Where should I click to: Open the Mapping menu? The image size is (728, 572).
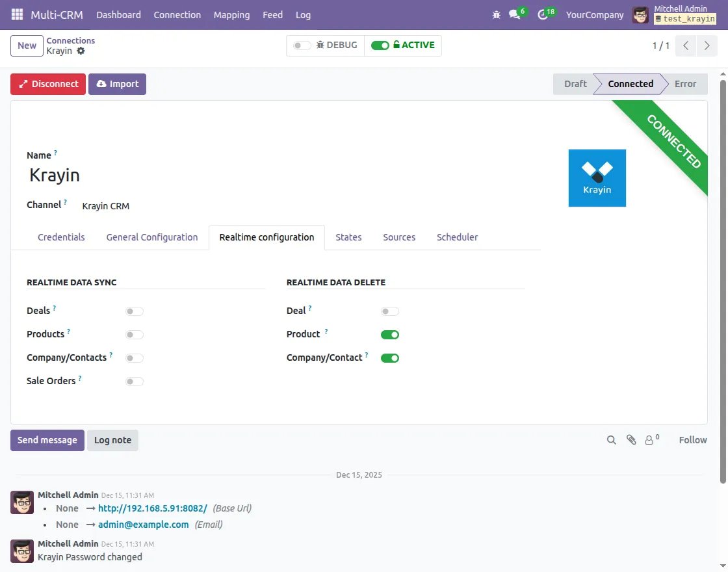(231, 14)
